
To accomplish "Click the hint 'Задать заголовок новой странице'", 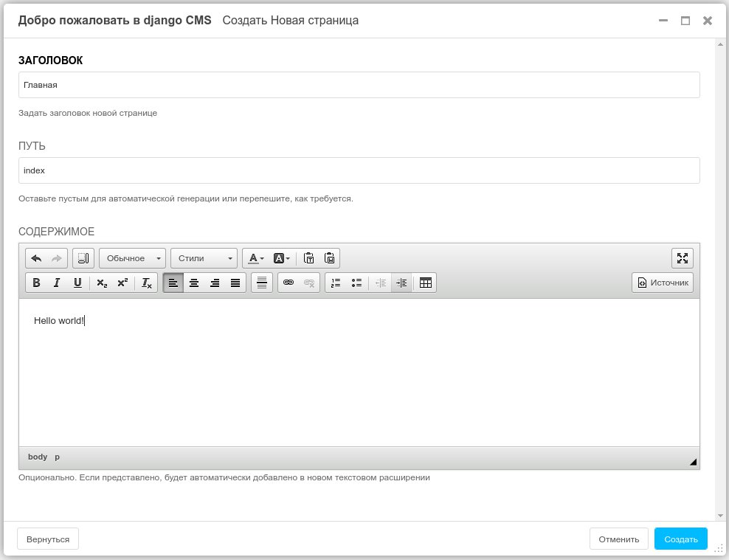I will tap(88, 113).
